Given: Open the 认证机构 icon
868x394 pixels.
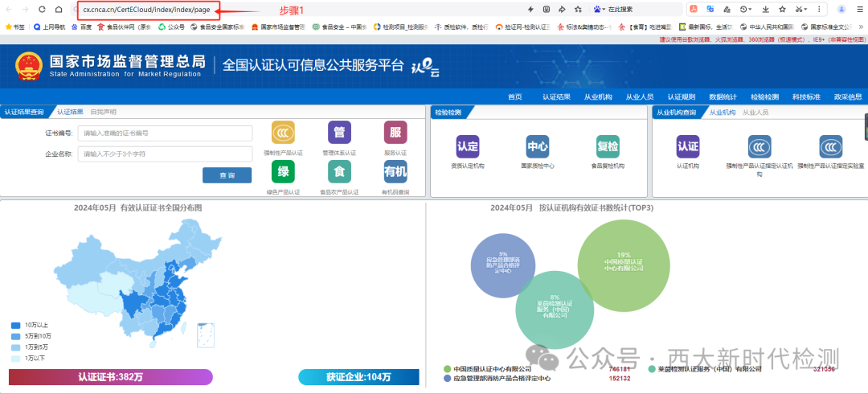Looking at the screenshot, I should point(688,147).
